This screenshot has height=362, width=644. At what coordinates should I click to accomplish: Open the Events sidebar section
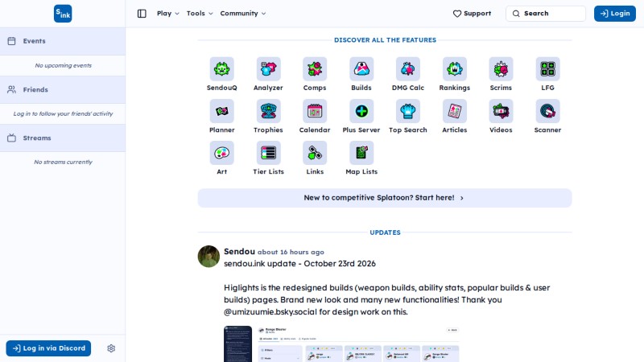click(x=63, y=41)
